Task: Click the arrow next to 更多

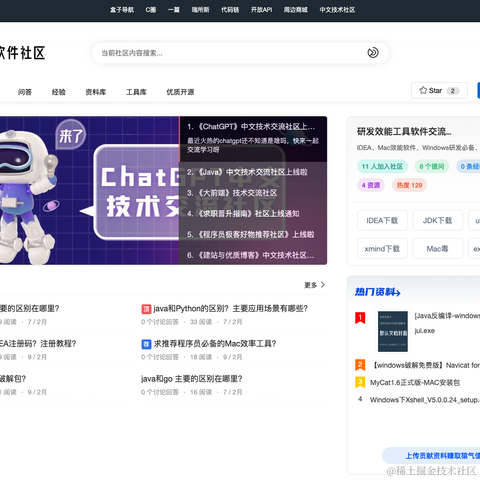Action: coord(323,285)
